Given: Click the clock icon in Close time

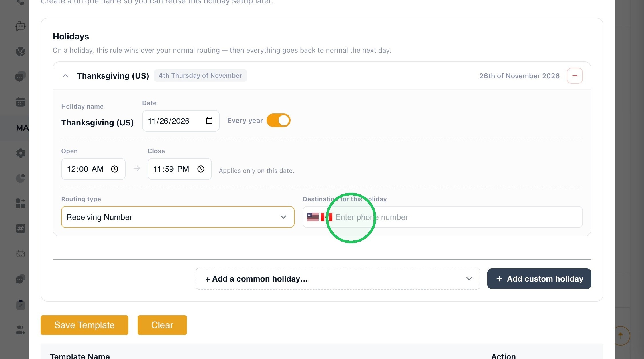Looking at the screenshot, I should pos(201,169).
